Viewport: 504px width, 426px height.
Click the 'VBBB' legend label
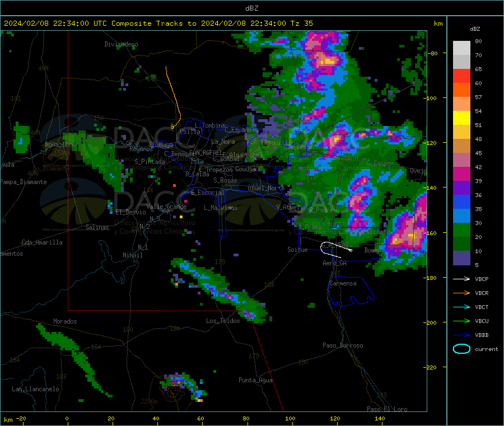pyautogui.click(x=482, y=335)
